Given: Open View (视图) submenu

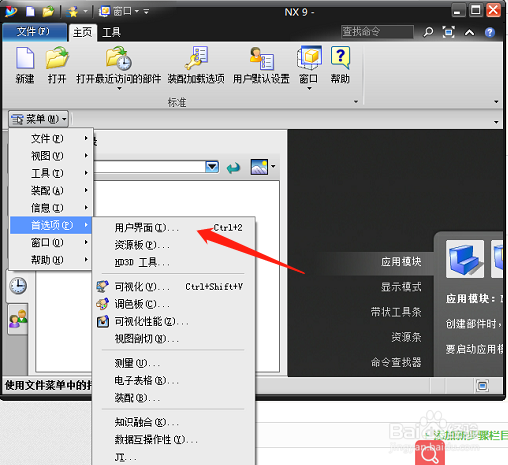Looking at the screenshot, I should click(51, 156).
